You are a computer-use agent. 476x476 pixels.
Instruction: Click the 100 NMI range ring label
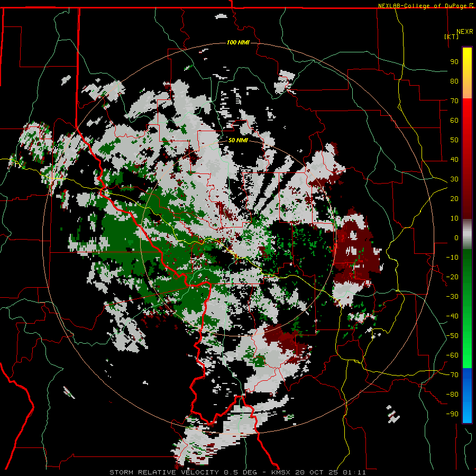point(238,42)
